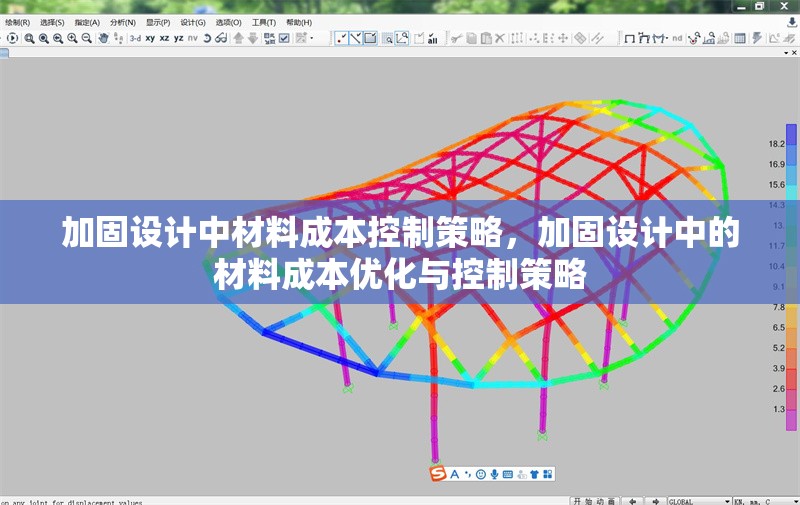
Task: Open the 选择(S) menu
Action: [x=52, y=22]
